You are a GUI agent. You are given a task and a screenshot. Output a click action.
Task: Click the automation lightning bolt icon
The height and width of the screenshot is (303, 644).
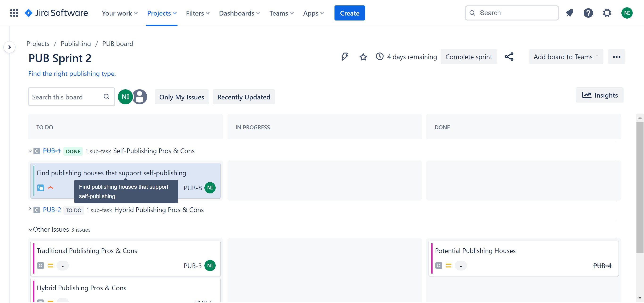point(344,57)
